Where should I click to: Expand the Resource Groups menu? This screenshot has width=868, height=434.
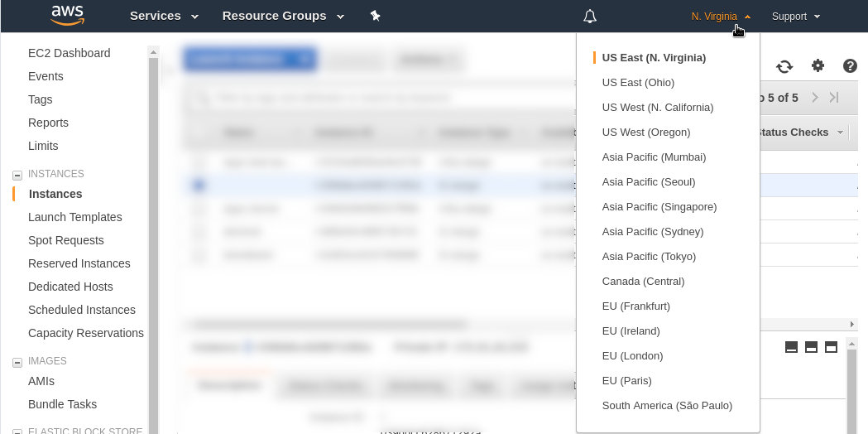pos(283,16)
